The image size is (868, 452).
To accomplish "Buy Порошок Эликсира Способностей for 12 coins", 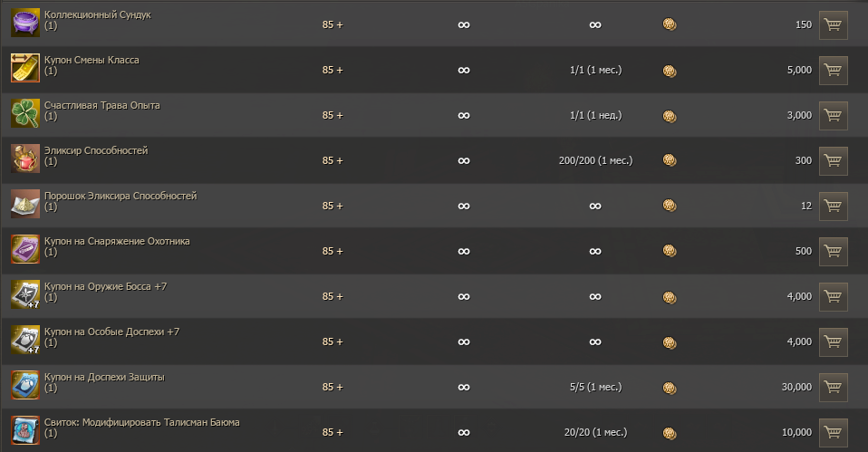I will (833, 206).
